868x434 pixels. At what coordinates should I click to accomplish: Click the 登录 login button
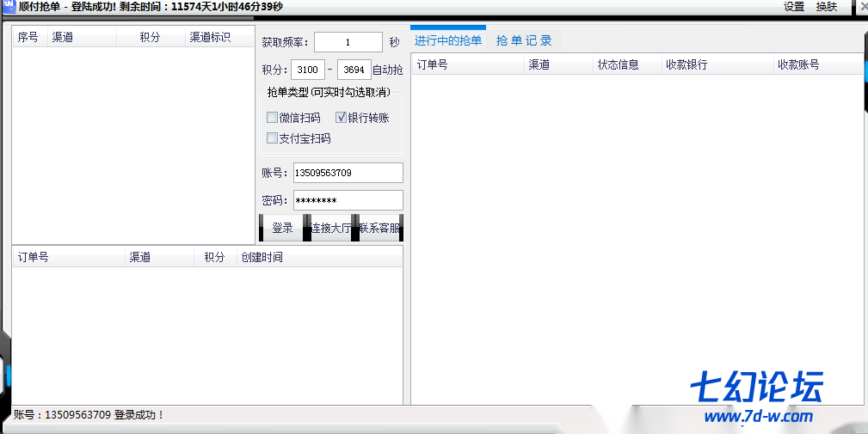tap(282, 228)
